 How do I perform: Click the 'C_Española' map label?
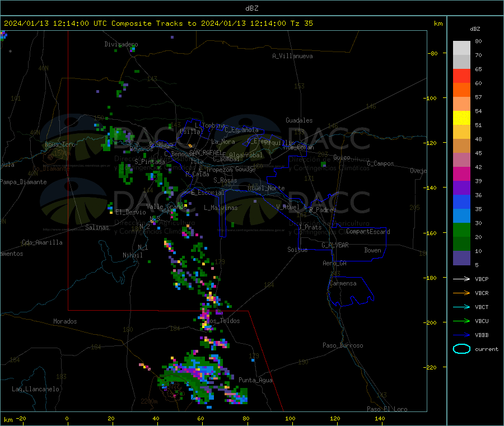click(241, 130)
